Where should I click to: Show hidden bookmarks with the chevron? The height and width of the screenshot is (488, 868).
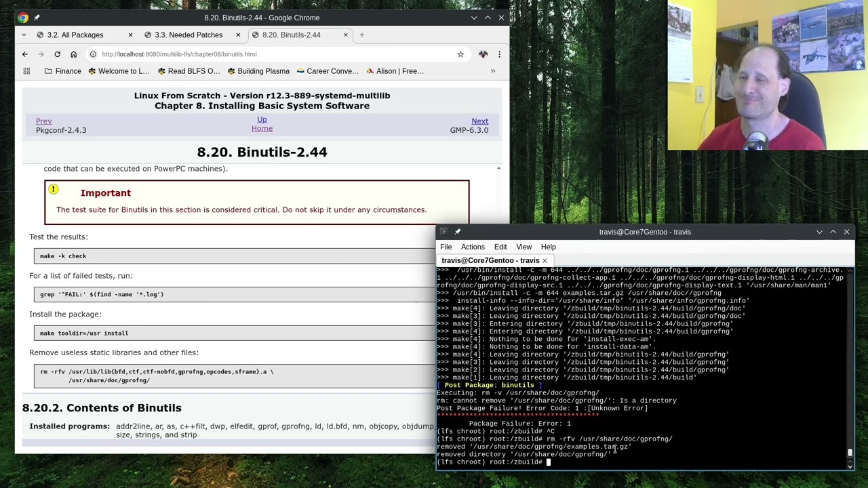tap(493, 71)
